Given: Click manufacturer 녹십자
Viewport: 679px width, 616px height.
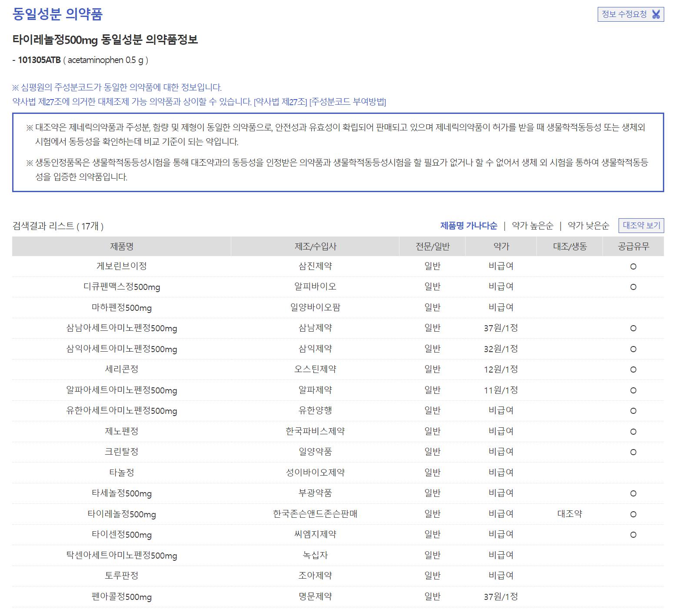Looking at the screenshot, I should tap(315, 555).
